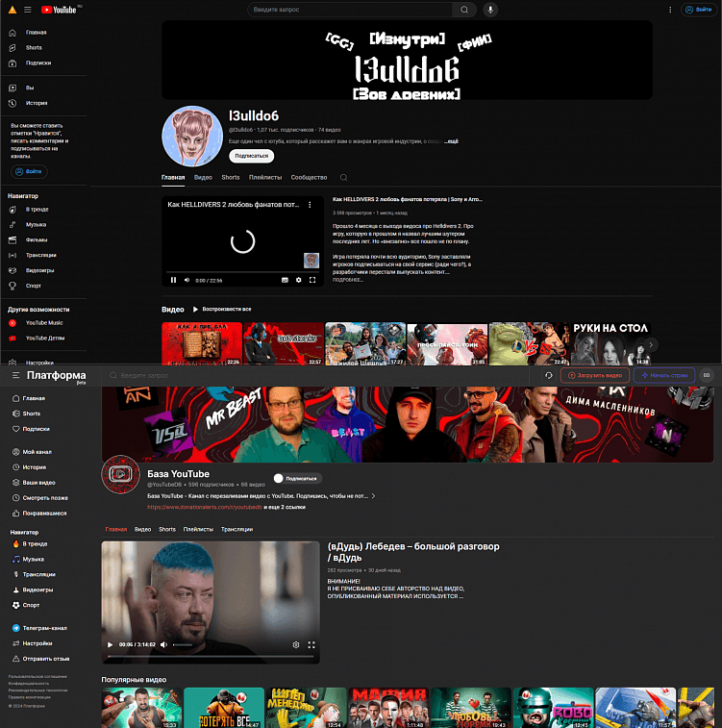
Task: Open the three-dot settings menu in the YouTube header
Action: click(670, 10)
